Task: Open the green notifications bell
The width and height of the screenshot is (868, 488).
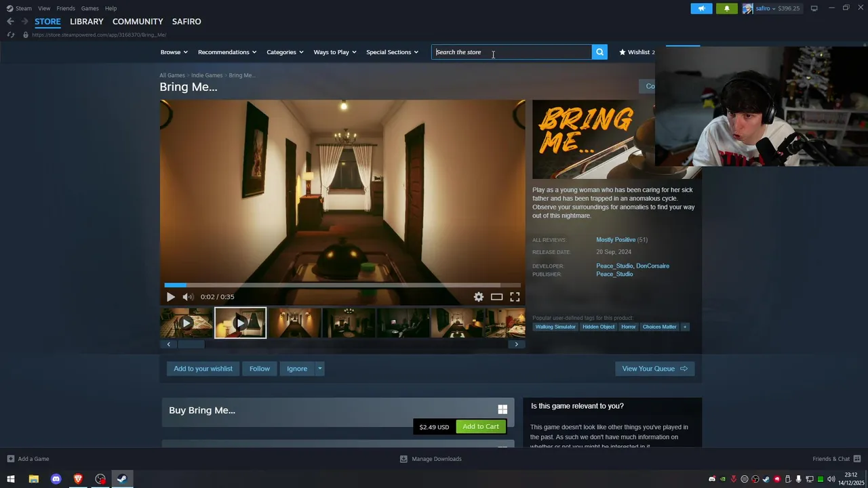Action: tap(727, 8)
